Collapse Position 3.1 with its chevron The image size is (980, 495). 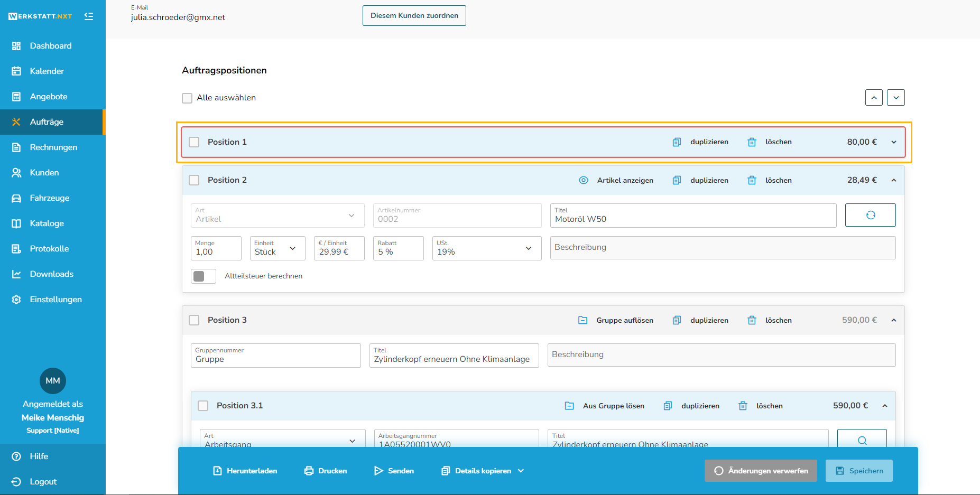pos(885,406)
